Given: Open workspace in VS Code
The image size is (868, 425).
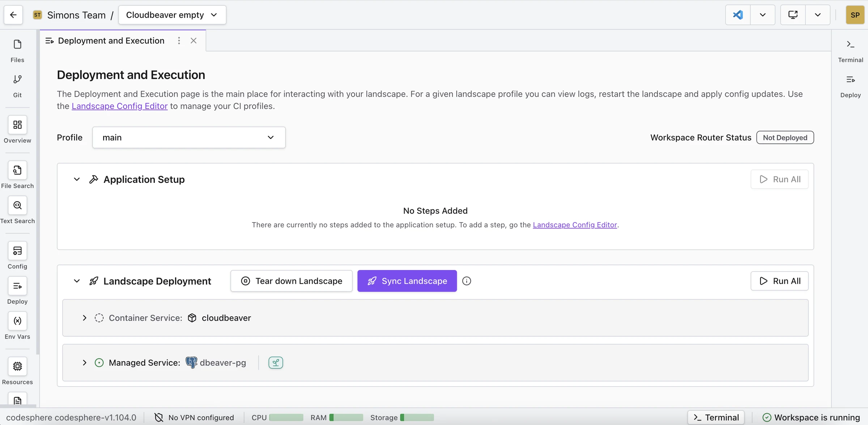Looking at the screenshot, I should [738, 15].
